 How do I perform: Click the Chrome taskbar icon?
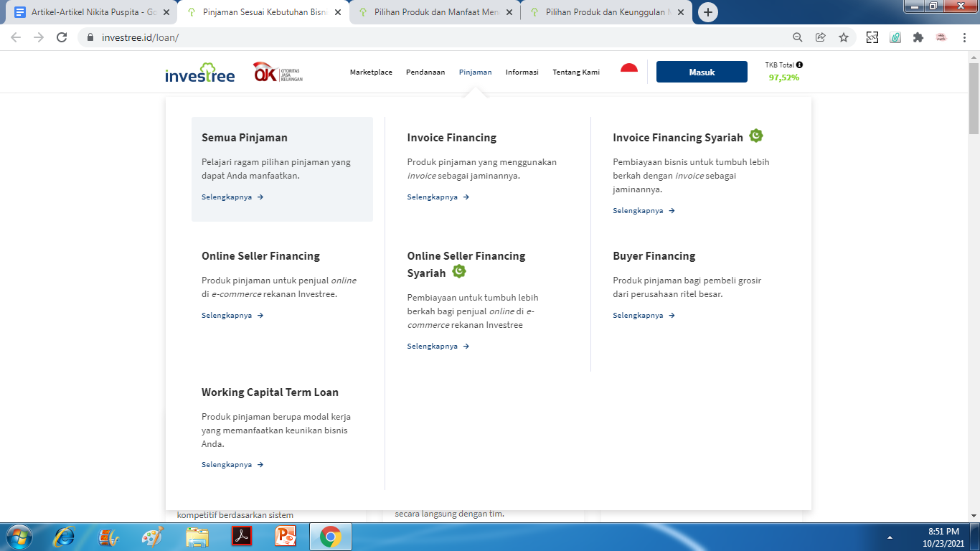pos(331,537)
